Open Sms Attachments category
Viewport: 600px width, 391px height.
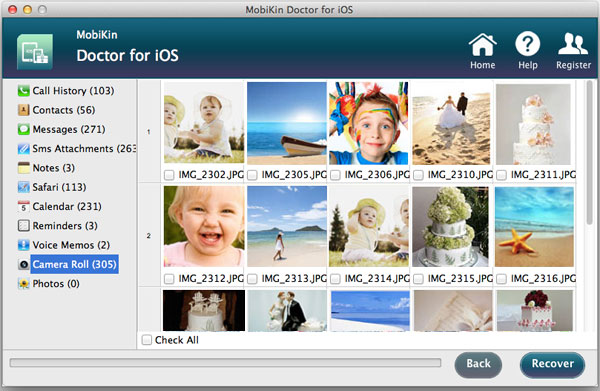[x=84, y=148]
